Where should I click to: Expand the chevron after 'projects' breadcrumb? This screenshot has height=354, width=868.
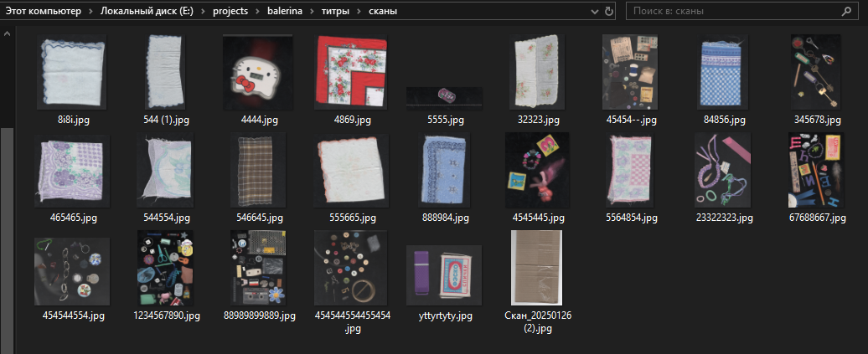coord(260,12)
